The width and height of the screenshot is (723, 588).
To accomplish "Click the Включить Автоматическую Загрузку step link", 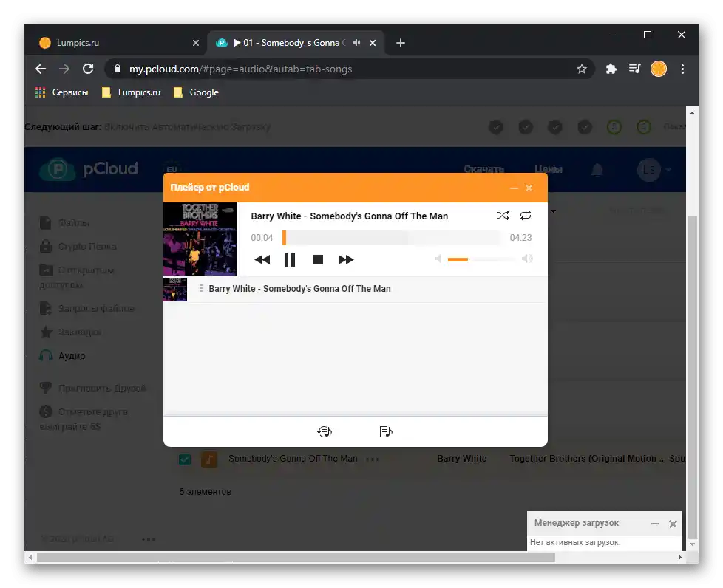I will [x=187, y=127].
